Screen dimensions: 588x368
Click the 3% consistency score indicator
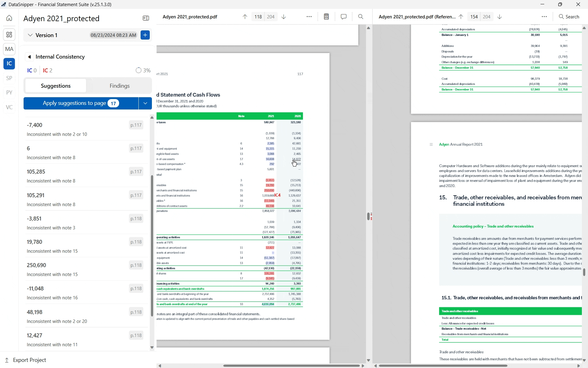point(143,70)
